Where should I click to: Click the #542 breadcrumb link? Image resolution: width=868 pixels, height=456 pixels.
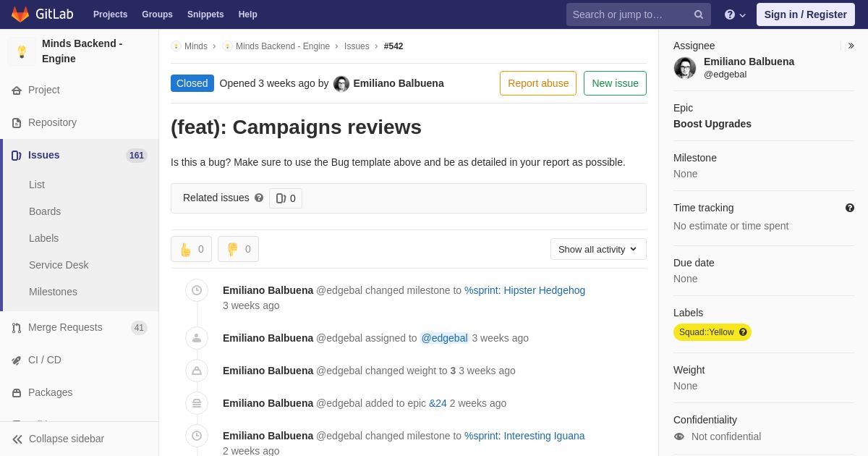[393, 46]
